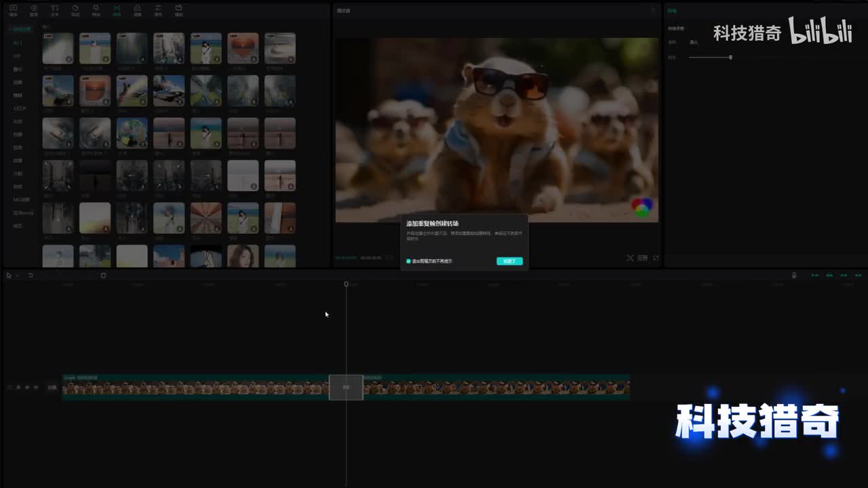Check the don't-remind-again checkbox in popup
The image size is (868, 488).
pyautogui.click(x=408, y=261)
